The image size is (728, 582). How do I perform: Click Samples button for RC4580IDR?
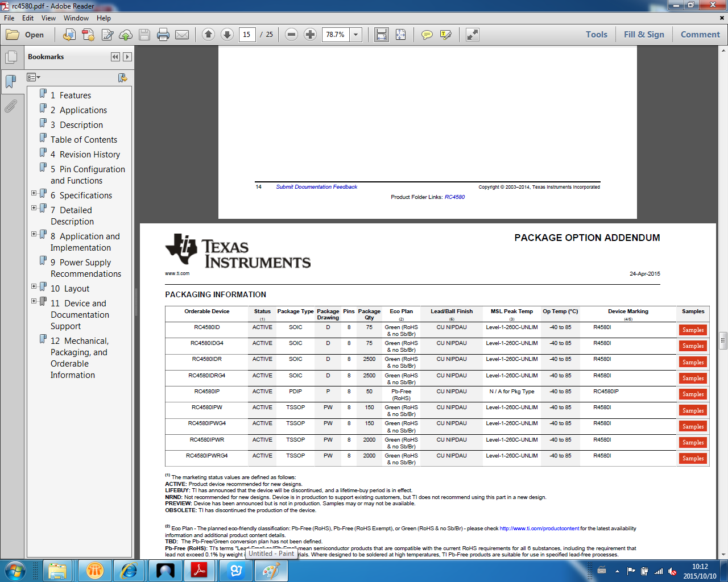(x=693, y=362)
